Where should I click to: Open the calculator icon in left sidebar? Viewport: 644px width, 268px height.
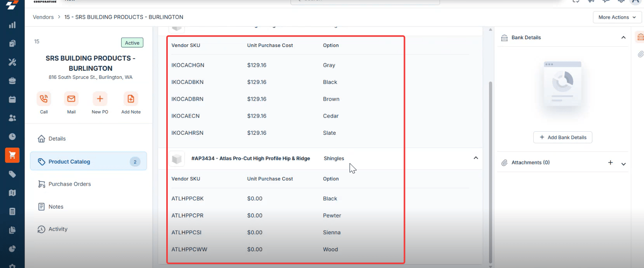12,212
